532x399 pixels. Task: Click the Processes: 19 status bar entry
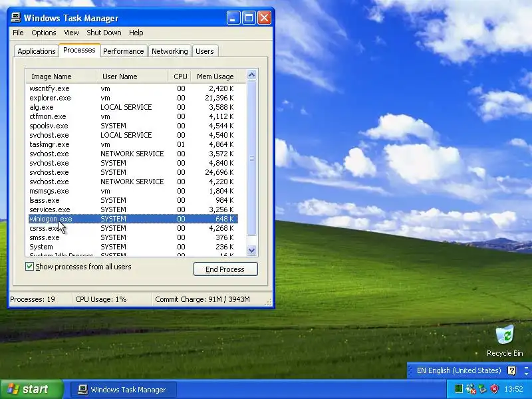click(x=33, y=299)
